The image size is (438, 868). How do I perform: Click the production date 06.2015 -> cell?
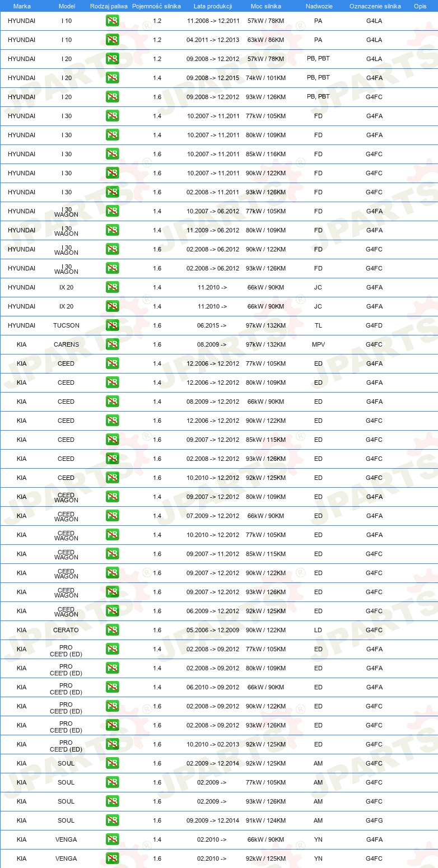pos(212,325)
